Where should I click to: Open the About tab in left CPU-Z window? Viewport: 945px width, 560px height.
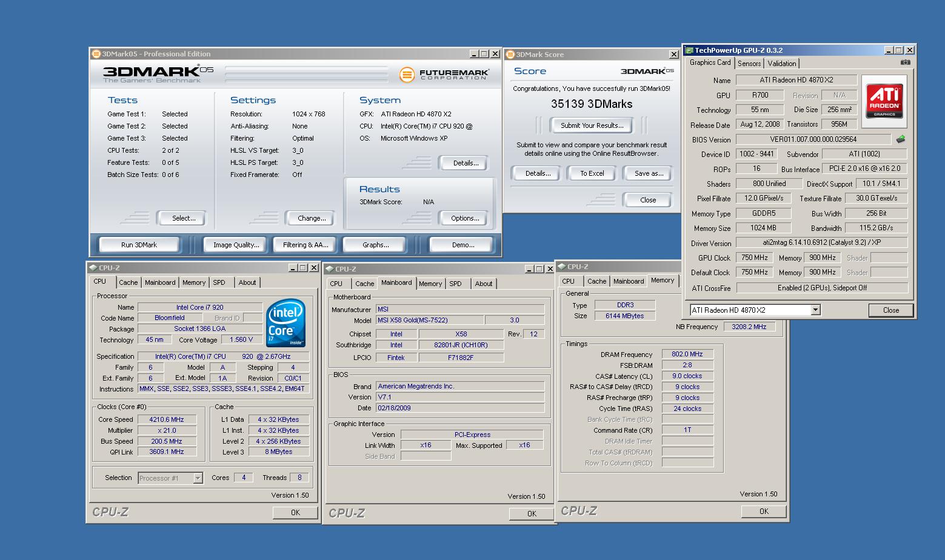pyautogui.click(x=247, y=282)
